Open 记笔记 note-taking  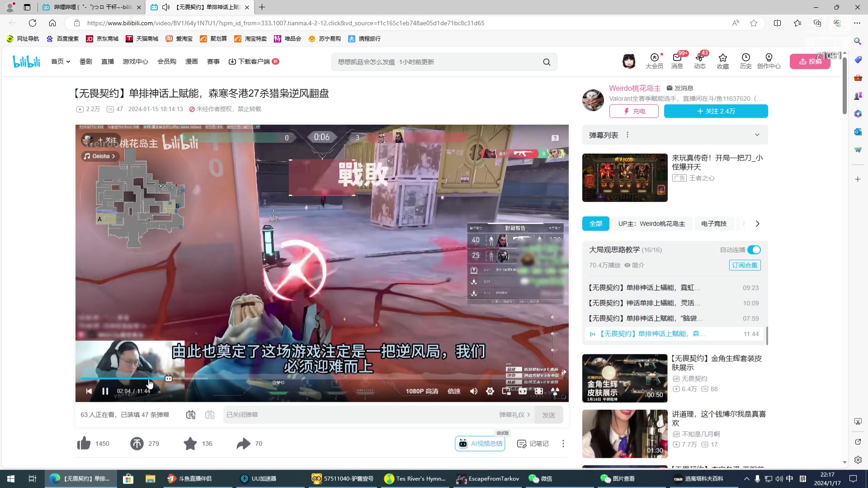[x=533, y=444]
